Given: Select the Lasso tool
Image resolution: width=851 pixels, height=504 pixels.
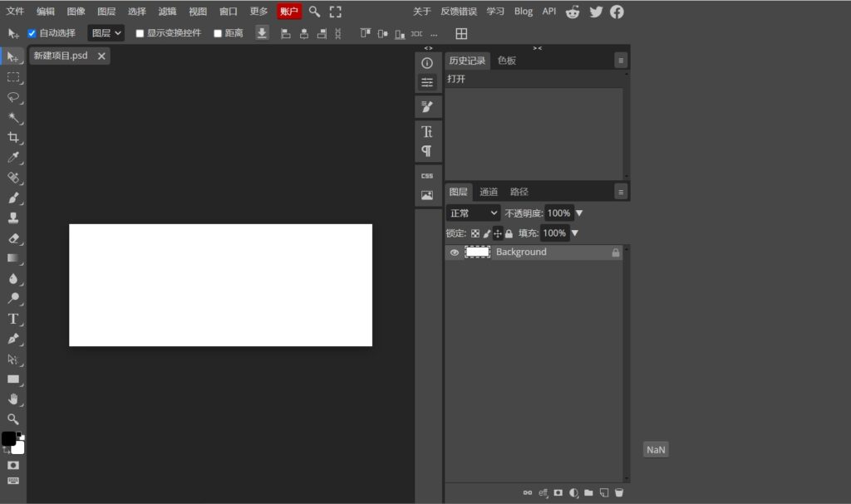Looking at the screenshot, I should [x=13, y=98].
